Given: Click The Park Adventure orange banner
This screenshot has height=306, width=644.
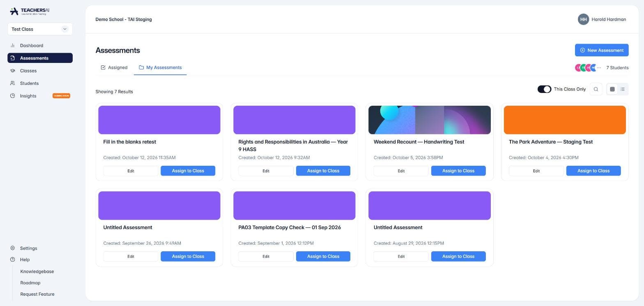Looking at the screenshot, I should click(x=565, y=120).
